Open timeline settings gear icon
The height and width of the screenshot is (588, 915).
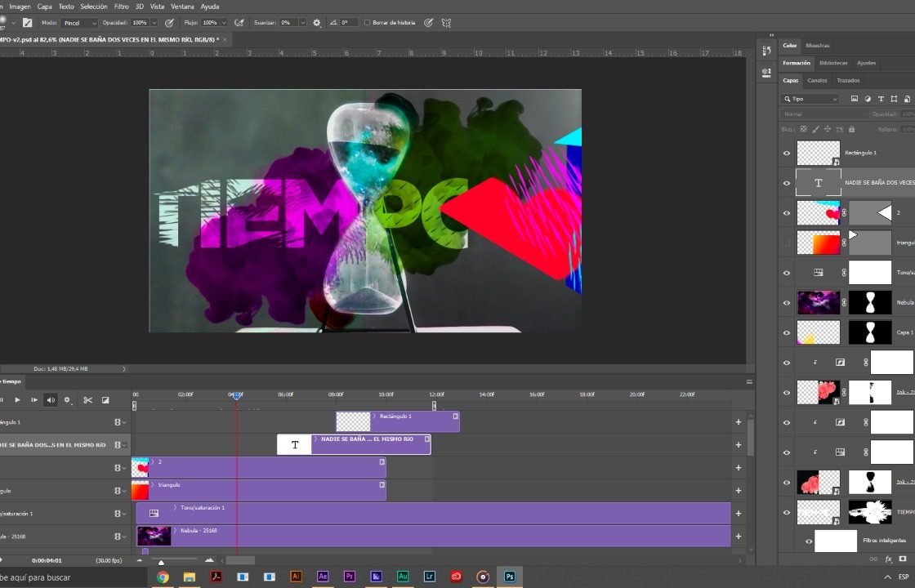68,399
